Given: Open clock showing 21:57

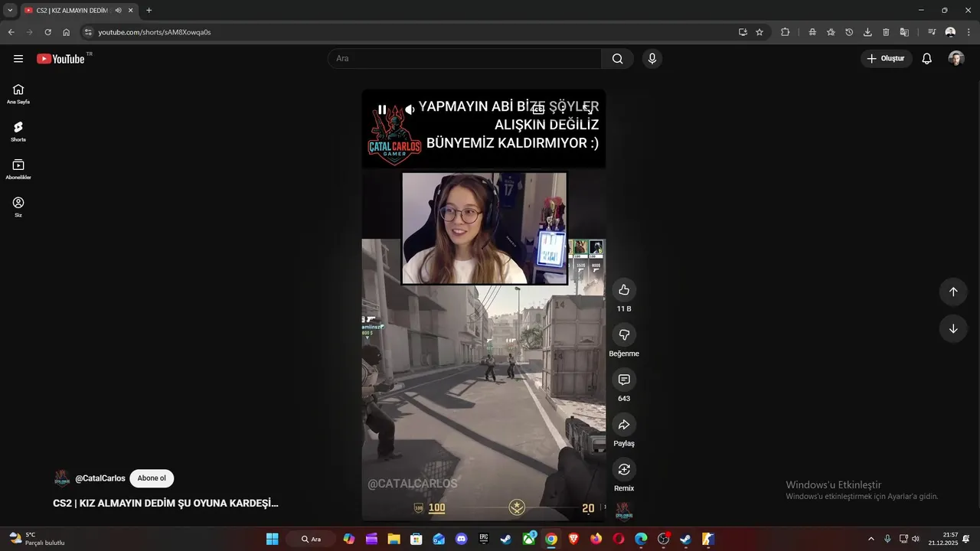Looking at the screenshot, I should (x=943, y=539).
